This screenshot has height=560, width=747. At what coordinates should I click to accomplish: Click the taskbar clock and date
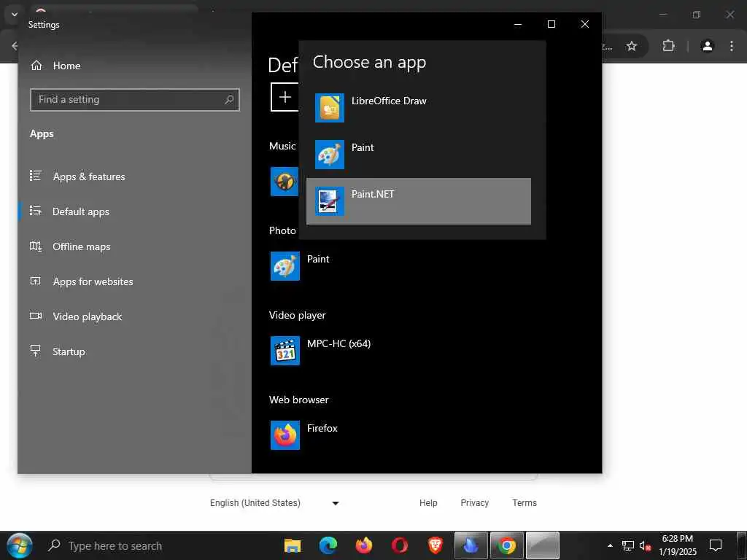click(678, 545)
